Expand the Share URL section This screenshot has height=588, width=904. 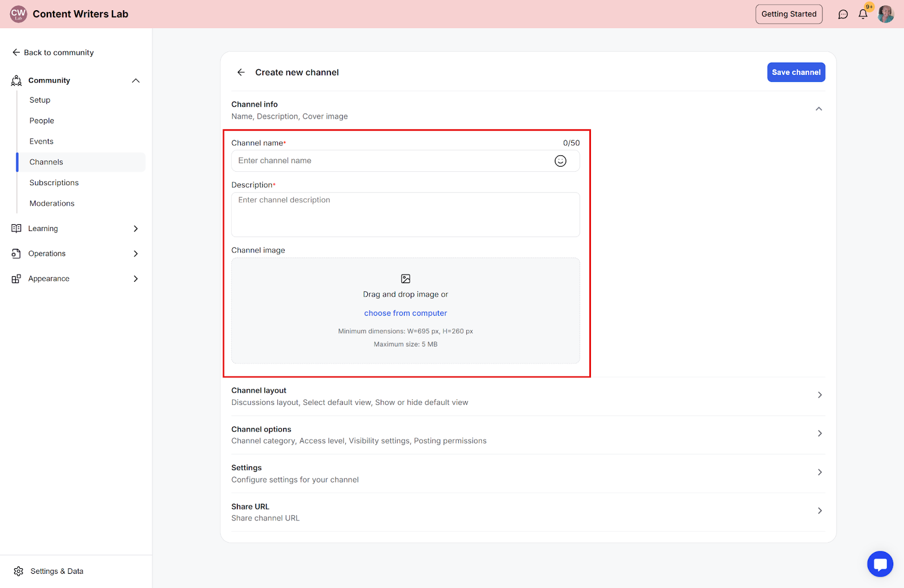(820, 511)
